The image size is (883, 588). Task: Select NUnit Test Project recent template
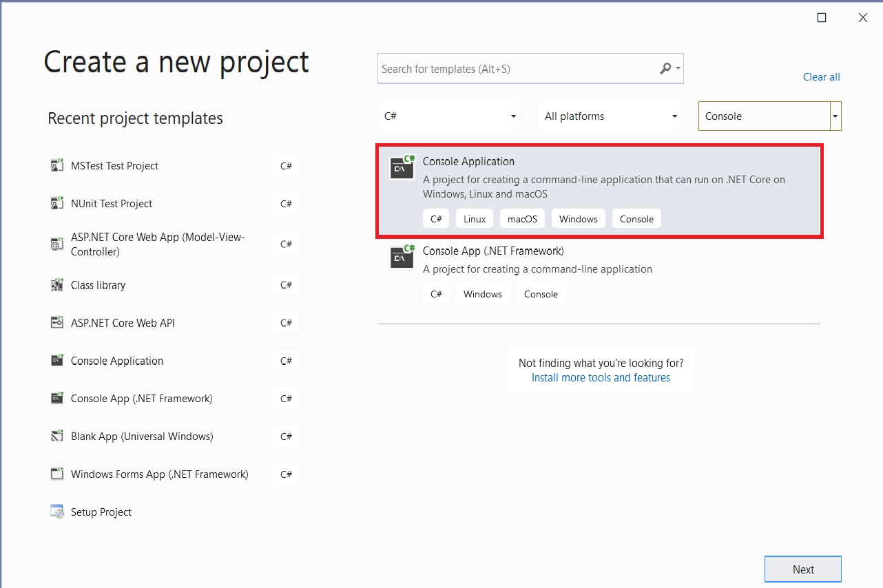click(112, 204)
